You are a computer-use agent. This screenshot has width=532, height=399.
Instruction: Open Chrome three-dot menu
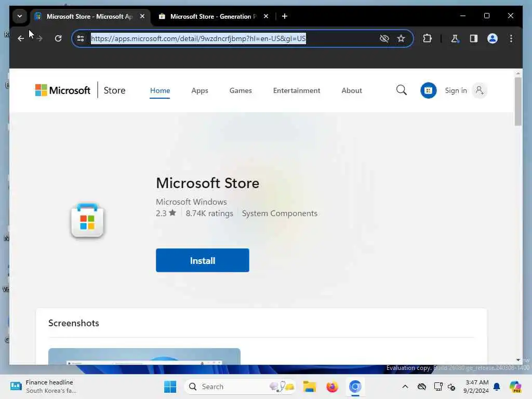511,38
